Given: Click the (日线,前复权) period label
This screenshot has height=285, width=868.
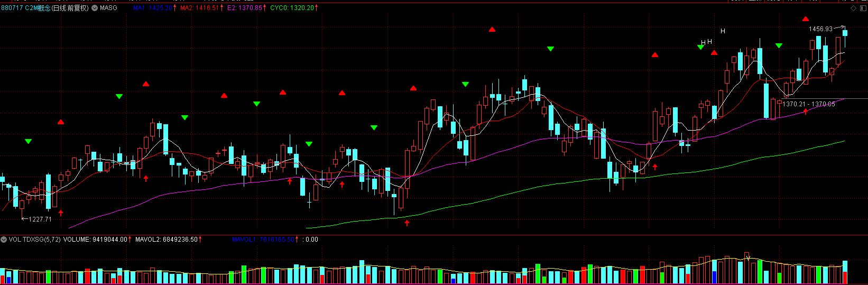Looking at the screenshot, I should click(71, 8).
